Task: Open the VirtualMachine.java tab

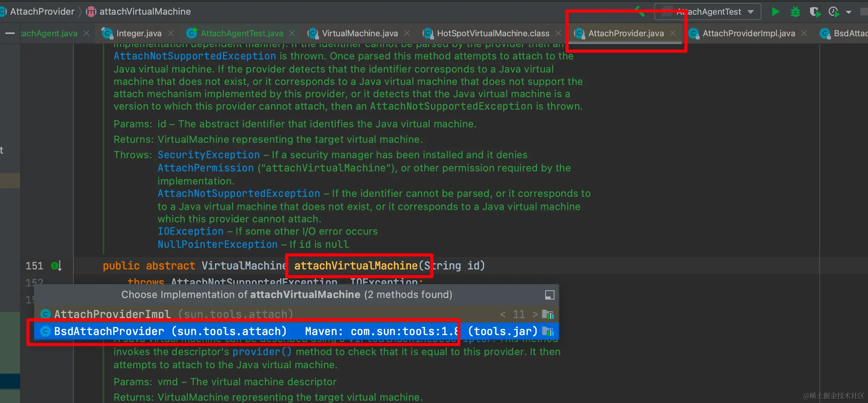Action: tap(360, 34)
